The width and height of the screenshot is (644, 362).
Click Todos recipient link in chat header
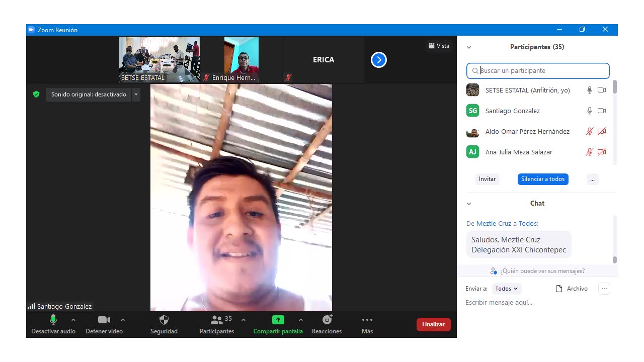tap(528, 224)
